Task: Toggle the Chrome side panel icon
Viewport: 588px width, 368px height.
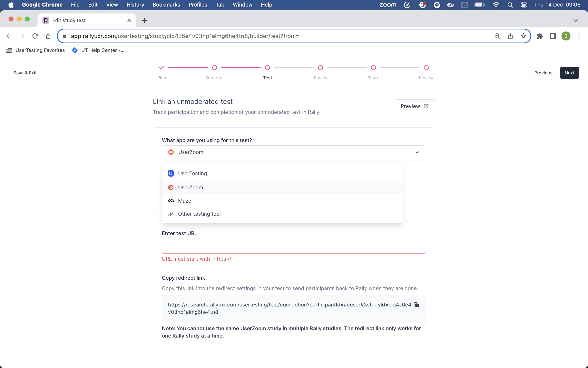Action: 553,36
